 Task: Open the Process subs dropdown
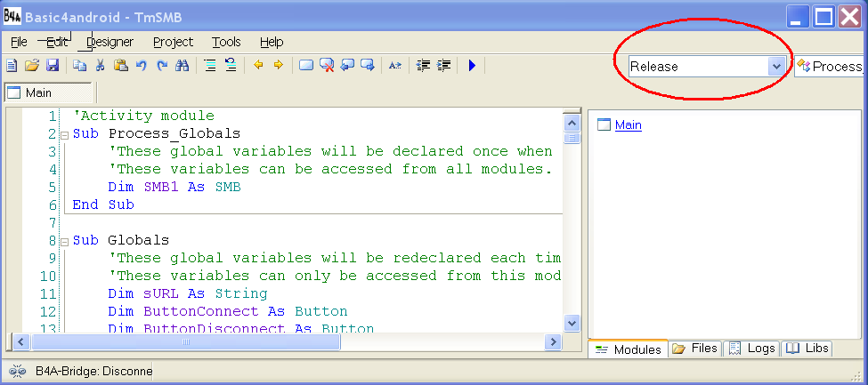point(829,67)
